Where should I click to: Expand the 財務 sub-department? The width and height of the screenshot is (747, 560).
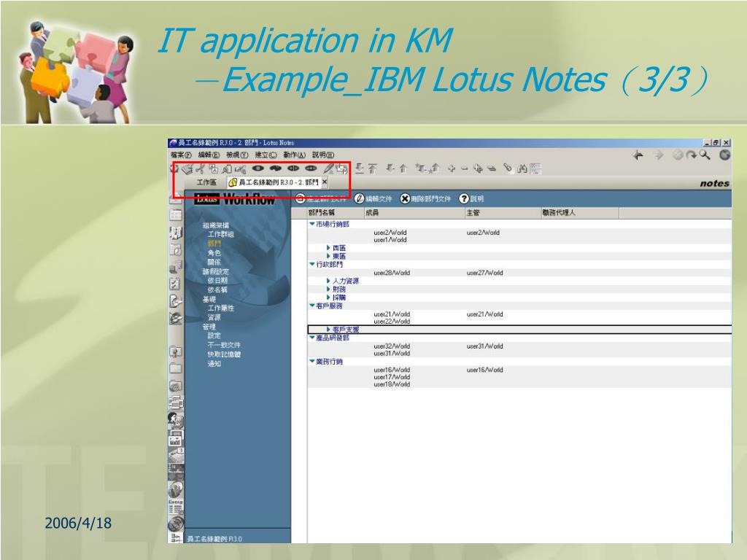pyautogui.click(x=328, y=289)
